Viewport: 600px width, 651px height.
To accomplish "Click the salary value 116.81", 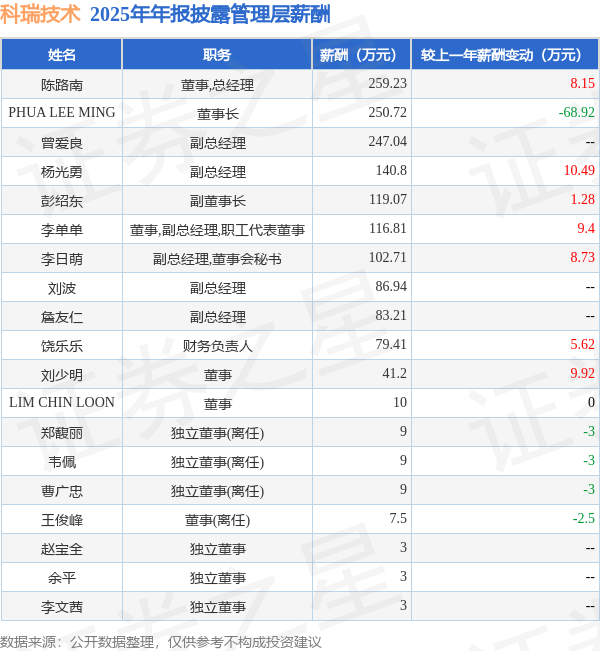I will point(388,228).
